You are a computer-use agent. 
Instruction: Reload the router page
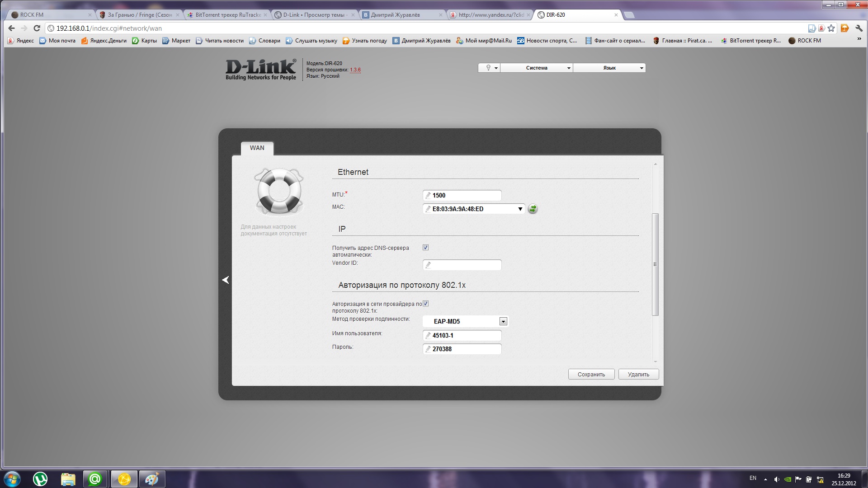click(x=37, y=28)
